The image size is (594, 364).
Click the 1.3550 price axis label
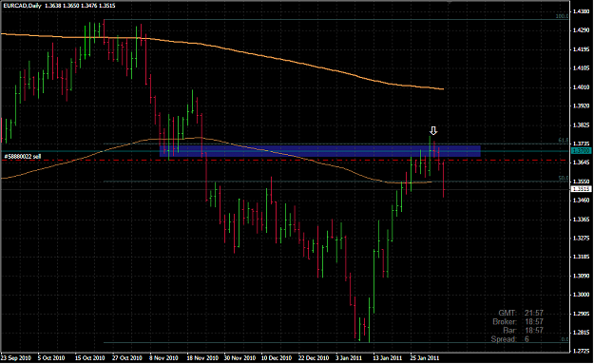[x=582, y=182]
